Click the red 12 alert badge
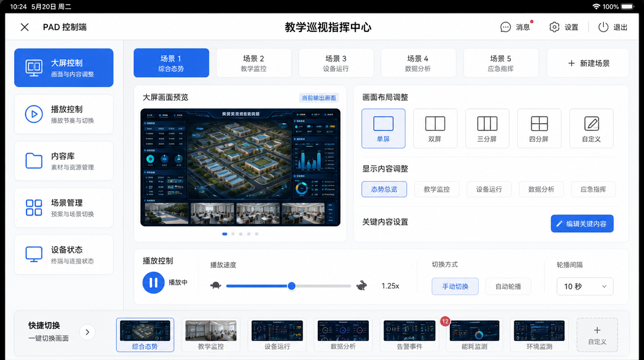This screenshot has height=360, width=644. [445, 322]
